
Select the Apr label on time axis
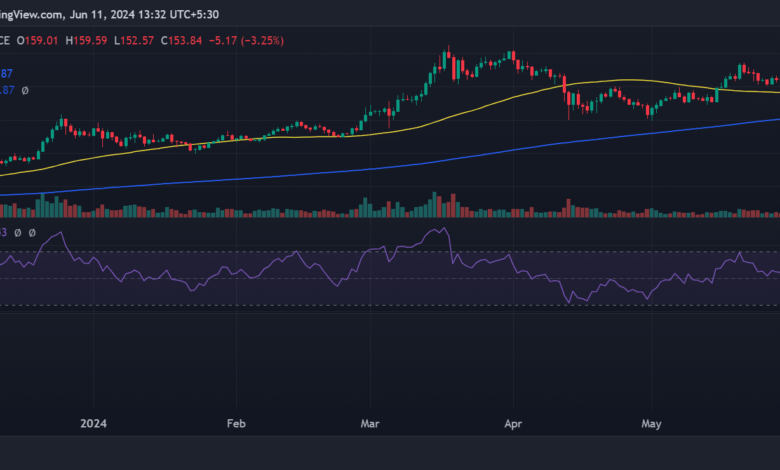point(512,423)
